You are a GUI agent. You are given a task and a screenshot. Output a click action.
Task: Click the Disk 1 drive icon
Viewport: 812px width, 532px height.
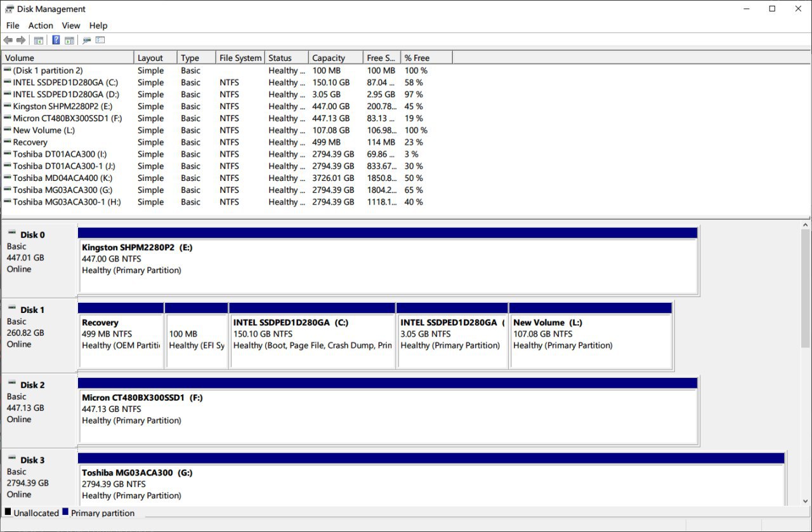pos(11,309)
